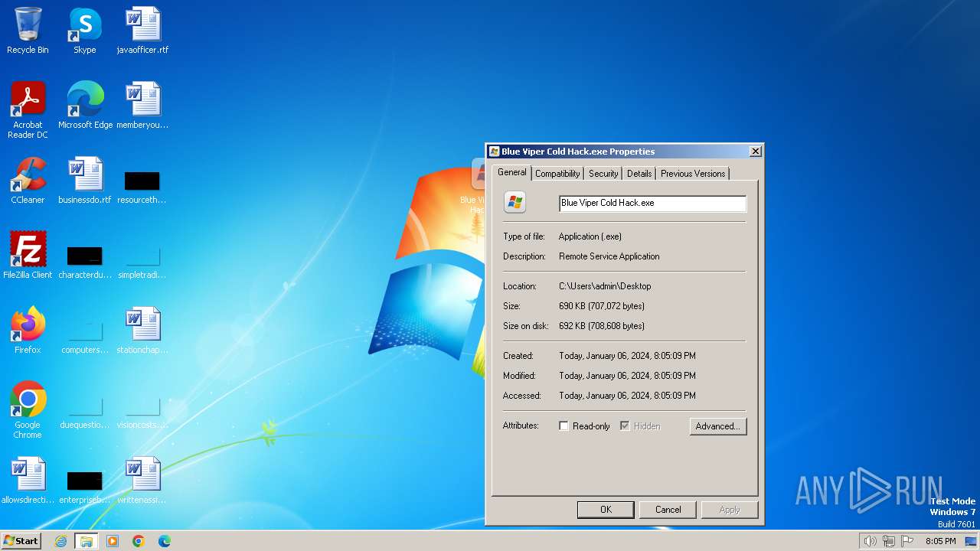The width and height of the screenshot is (980, 551).
Task: Click the Created date value
Action: (628, 356)
